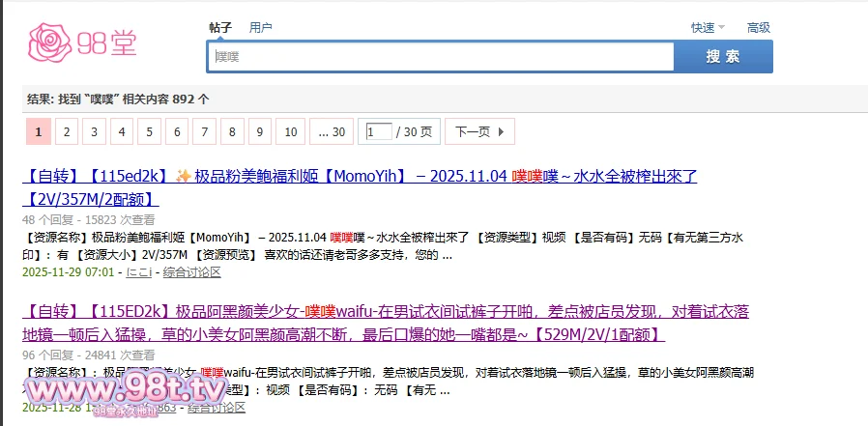Go to results page 2
The width and height of the screenshot is (868, 426).
coord(67,131)
